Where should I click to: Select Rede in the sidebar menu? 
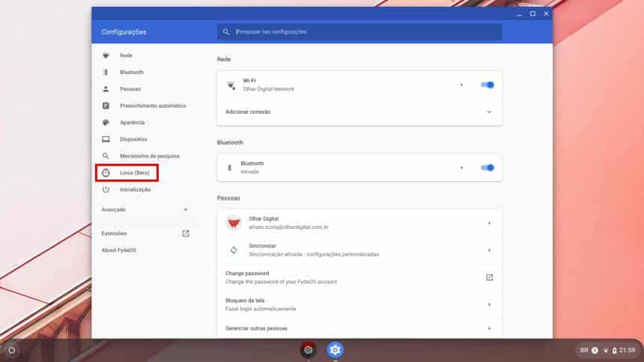pos(126,55)
